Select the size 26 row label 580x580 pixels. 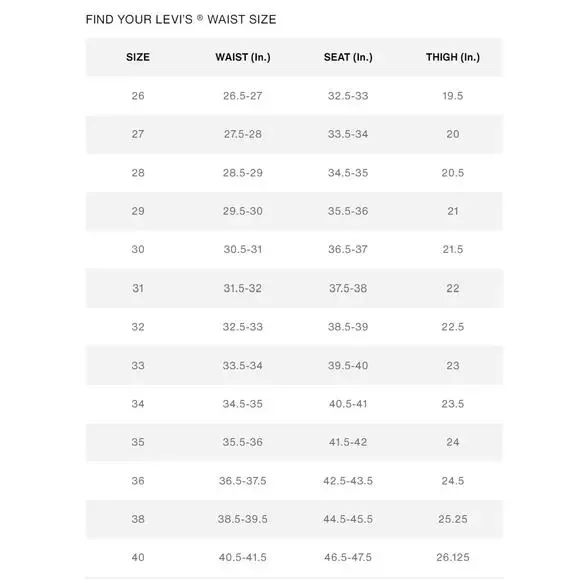tap(138, 96)
